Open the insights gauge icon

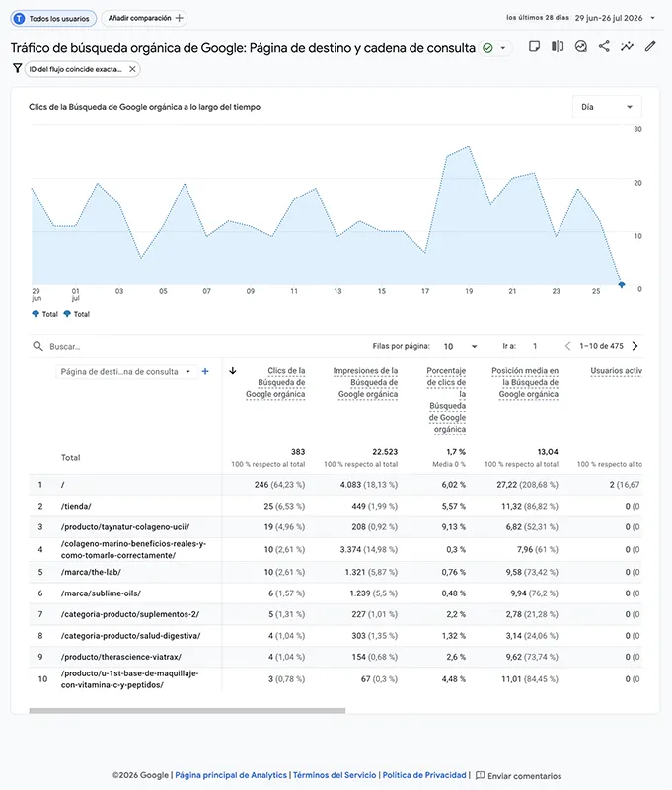point(581,46)
